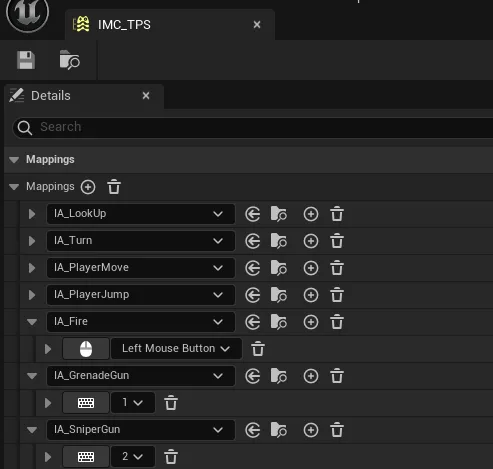Delete the IA_Fire mapping
This screenshot has height=469, width=493.
[337, 322]
